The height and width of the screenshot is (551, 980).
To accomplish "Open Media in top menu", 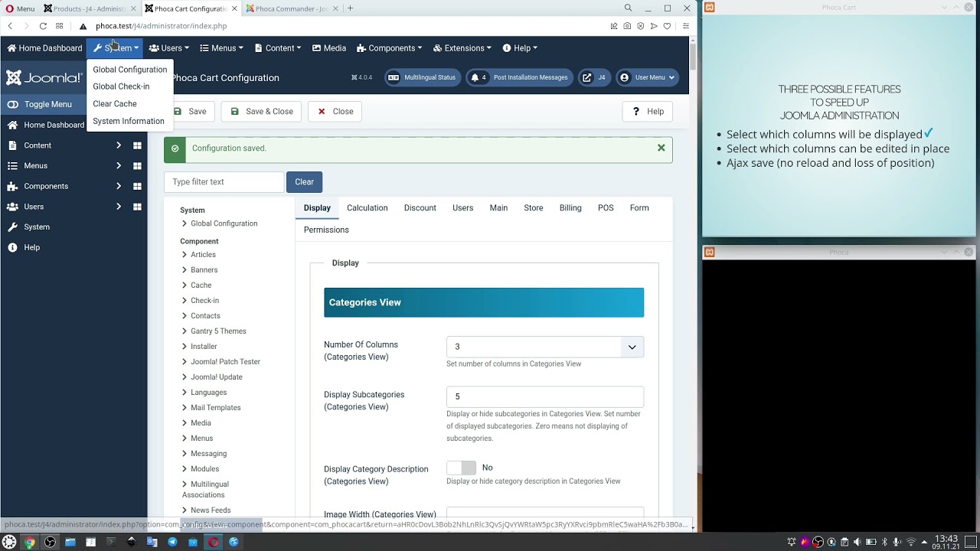I will 329,48.
